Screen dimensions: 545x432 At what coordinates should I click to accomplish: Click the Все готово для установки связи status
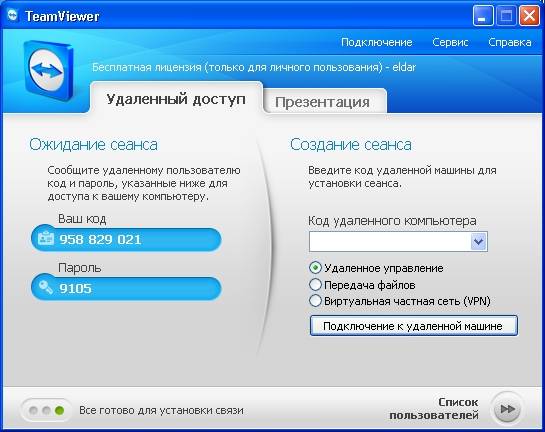pyautogui.click(x=161, y=410)
